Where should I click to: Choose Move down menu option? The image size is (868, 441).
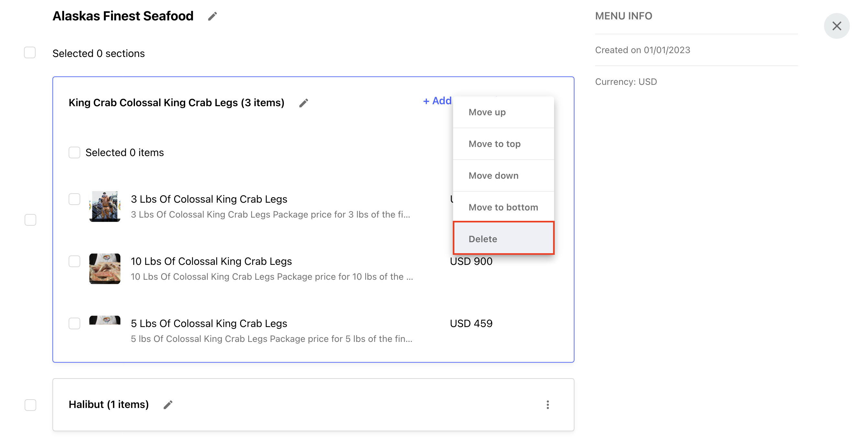[503, 176]
